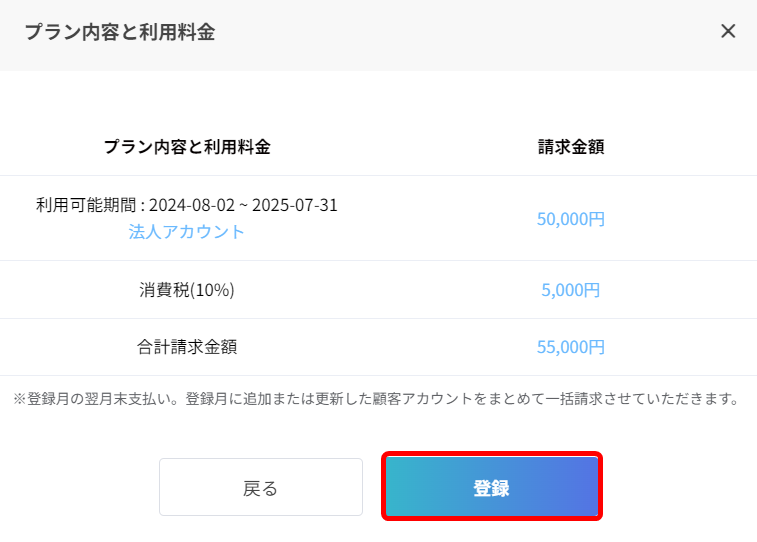757x542 pixels.
Task: Click the 消費税(10%) row label
Action: click(187, 290)
